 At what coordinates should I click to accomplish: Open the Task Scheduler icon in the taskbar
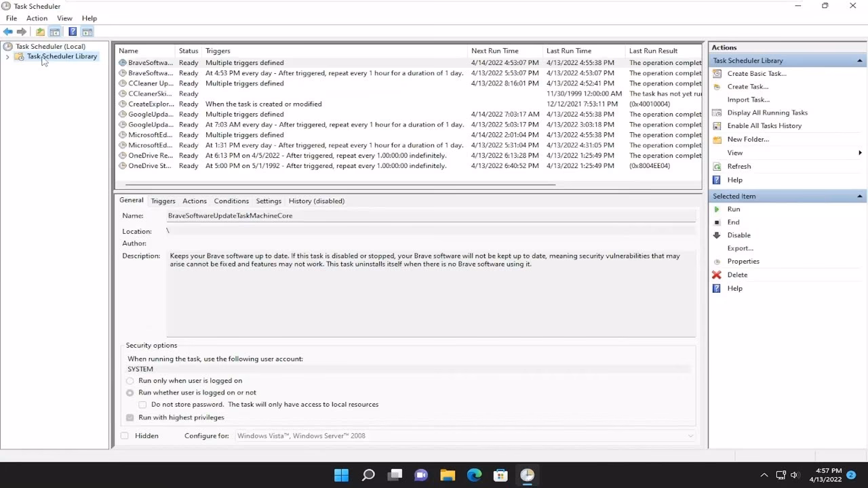[x=527, y=474]
